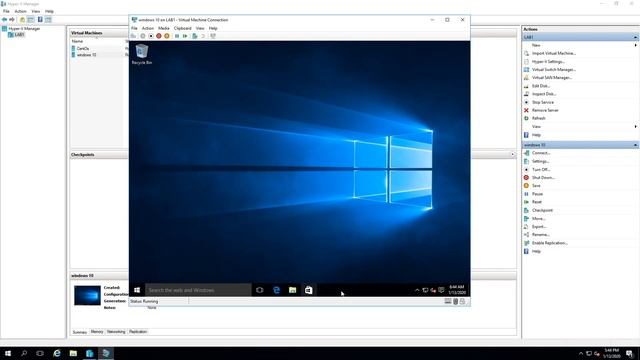Screen dimensions: 640x360
Task: Expand New submenu in Actions pane
Action: click(x=635, y=45)
